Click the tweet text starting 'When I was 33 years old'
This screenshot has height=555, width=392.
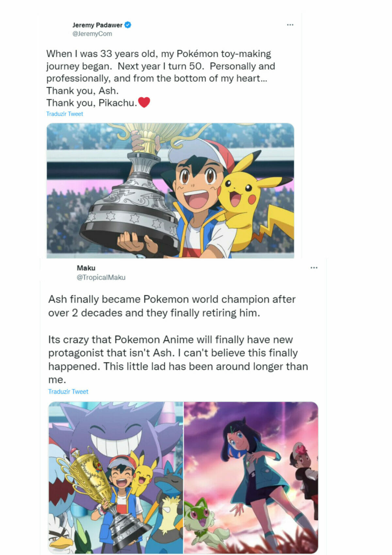(x=161, y=78)
